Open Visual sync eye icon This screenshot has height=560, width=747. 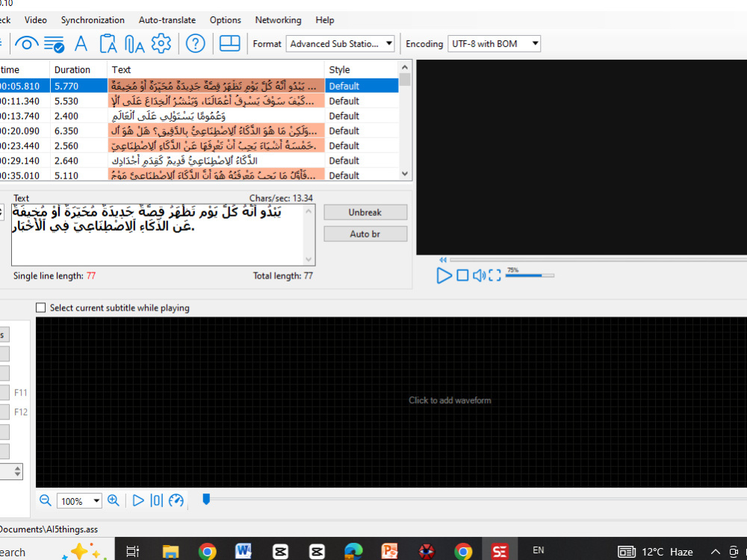(x=27, y=44)
